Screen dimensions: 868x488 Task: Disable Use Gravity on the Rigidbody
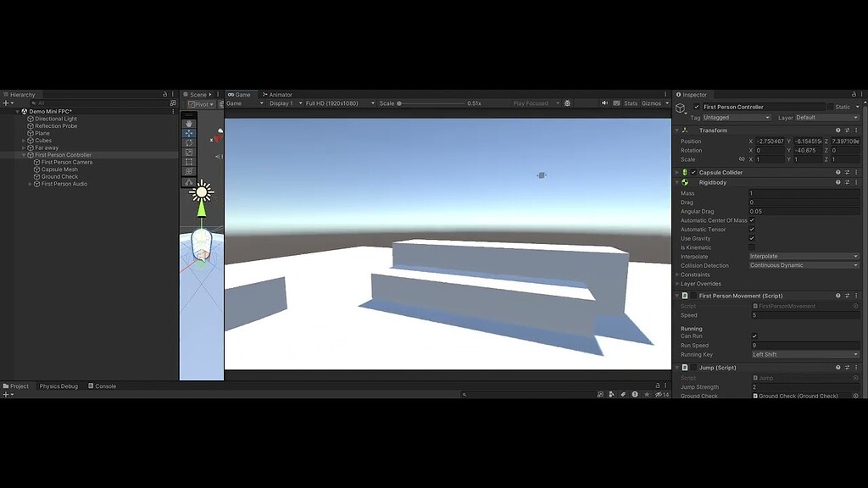pyautogui.click(x=752, y=238)
